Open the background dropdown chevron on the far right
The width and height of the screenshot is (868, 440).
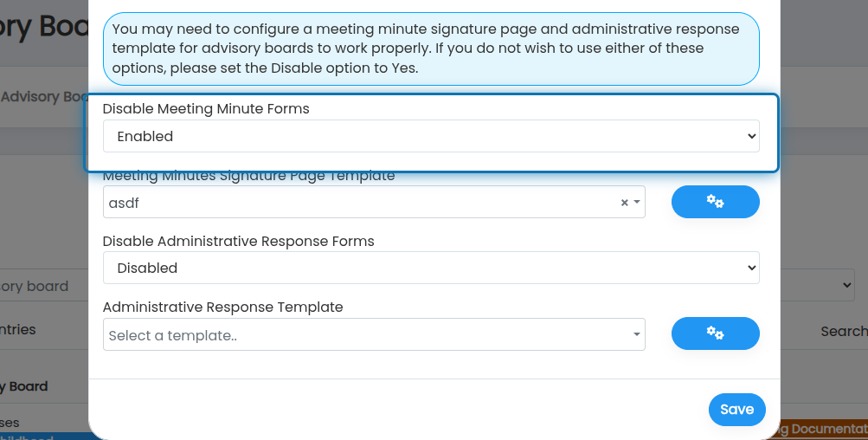[846, 285]
